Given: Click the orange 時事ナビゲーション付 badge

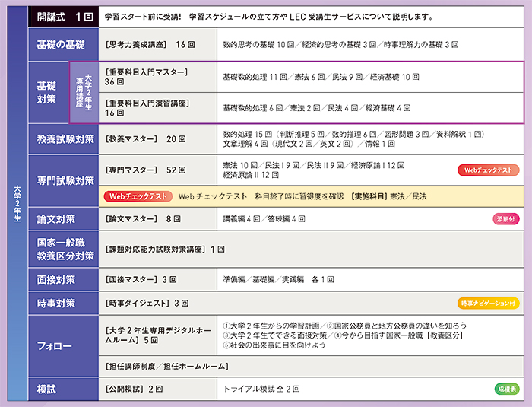Looking at the screenshot, I should [x=488, y=303].
